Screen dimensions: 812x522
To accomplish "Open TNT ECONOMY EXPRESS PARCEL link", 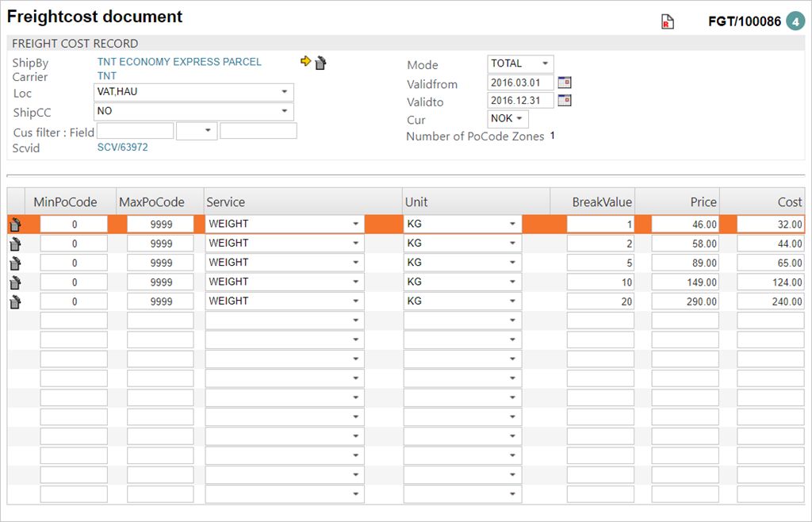I will click(x=179, y=62).
